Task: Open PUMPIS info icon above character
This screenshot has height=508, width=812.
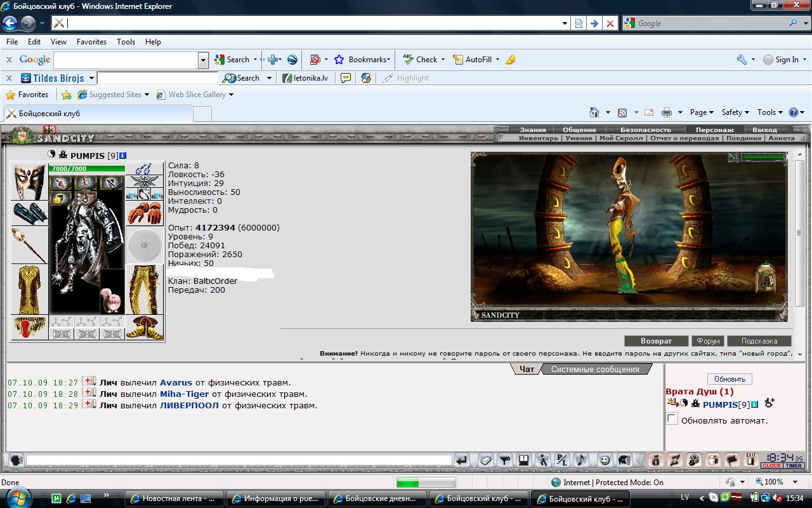Action: [x=123, y=155]
